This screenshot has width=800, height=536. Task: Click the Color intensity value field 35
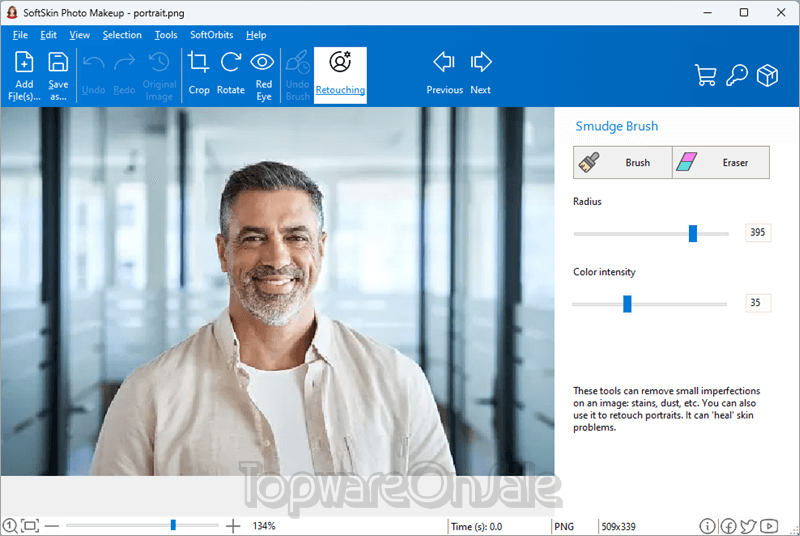[x=758, y=303]
